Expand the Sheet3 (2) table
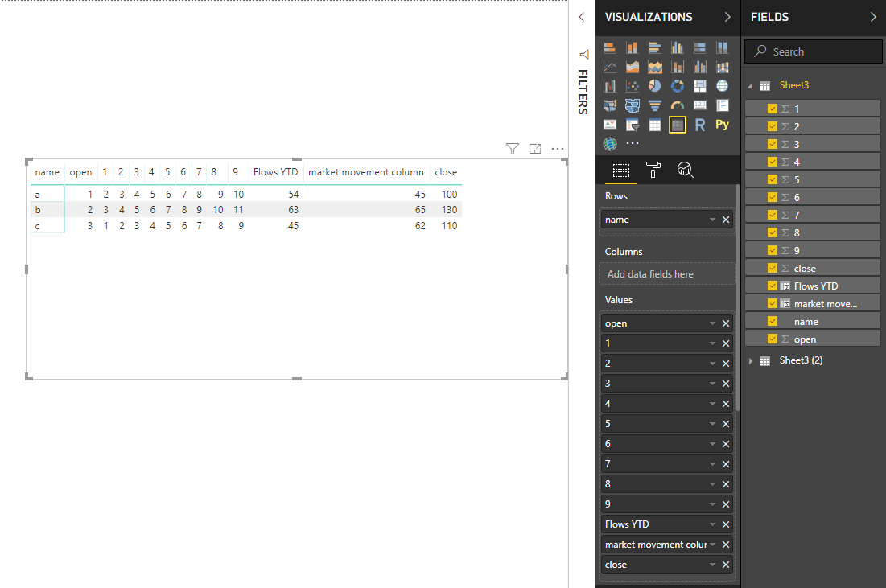Viewport: 886px width, 588px height. pyautogui.click(x=750, y=361)
